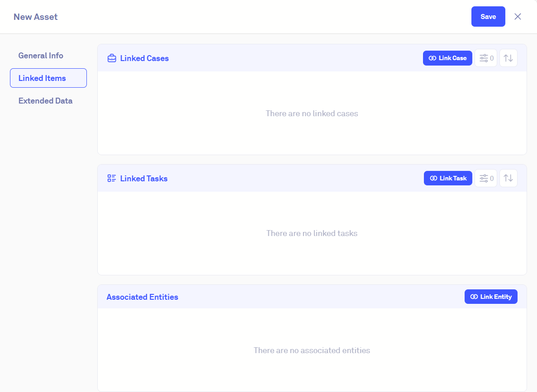The width and height of the screenshot is (537, 392).
Task: Click the Associated Entities section title
Action: point(143,297)
